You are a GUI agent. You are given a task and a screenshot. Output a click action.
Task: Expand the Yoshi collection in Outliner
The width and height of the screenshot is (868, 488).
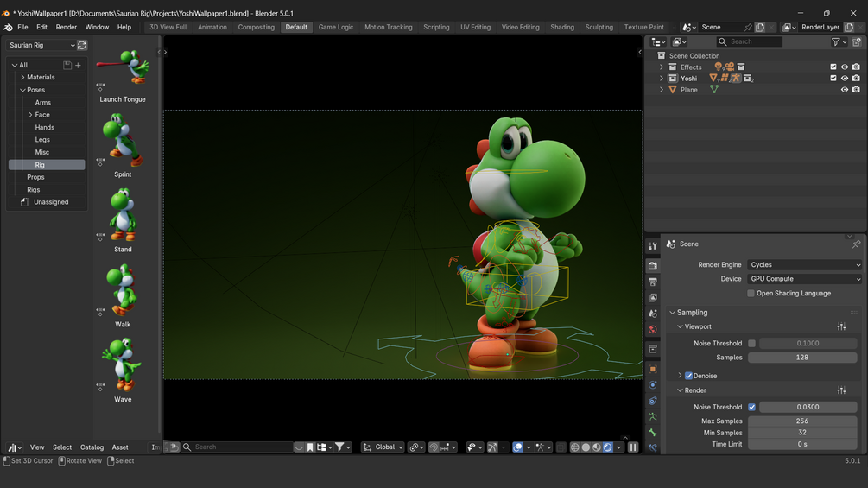tap(662, 79)
